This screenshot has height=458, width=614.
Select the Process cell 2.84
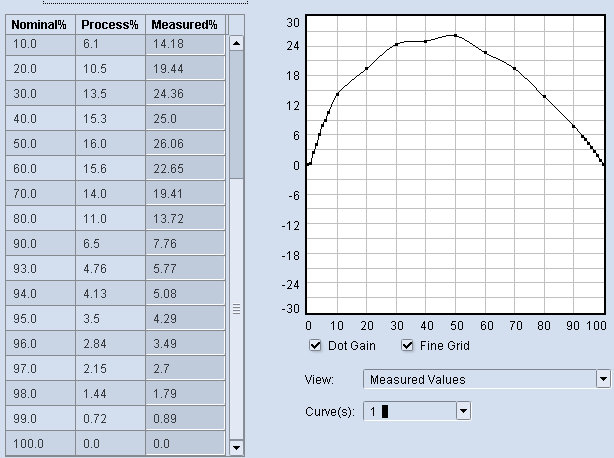(x=110, y=344)
